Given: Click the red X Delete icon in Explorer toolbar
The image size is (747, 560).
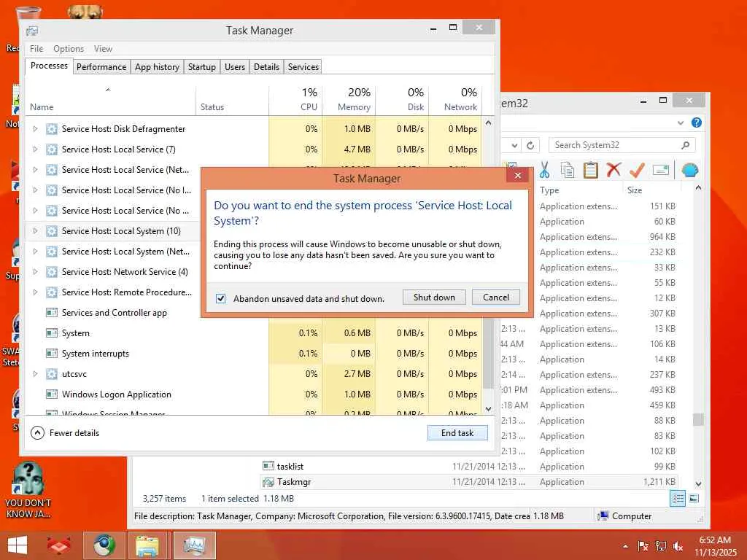Looking at the screenshot, I should click(614, 170).
